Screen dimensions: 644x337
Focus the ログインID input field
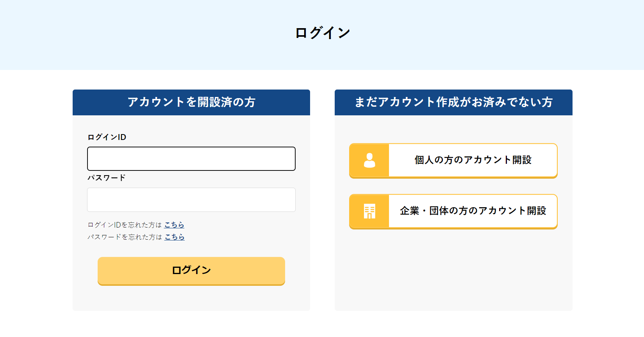(191, 159)
